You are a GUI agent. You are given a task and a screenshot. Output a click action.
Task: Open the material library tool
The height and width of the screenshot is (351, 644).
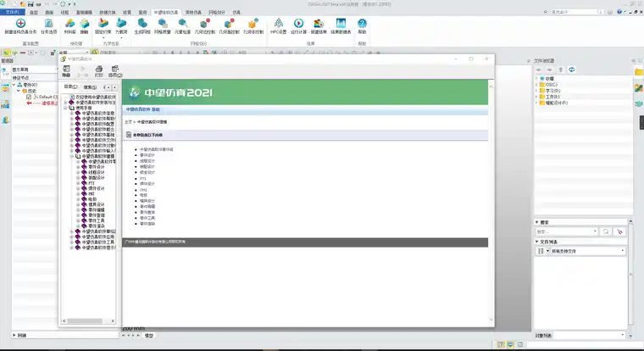click(x=69, y=25)
